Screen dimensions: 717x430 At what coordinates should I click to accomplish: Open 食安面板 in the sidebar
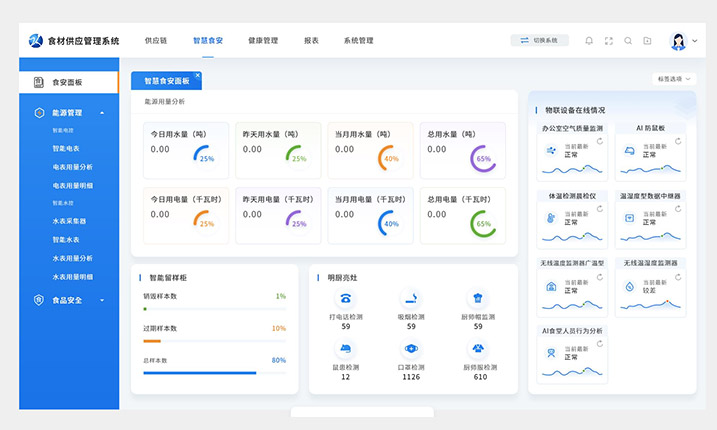click(69, 82)
